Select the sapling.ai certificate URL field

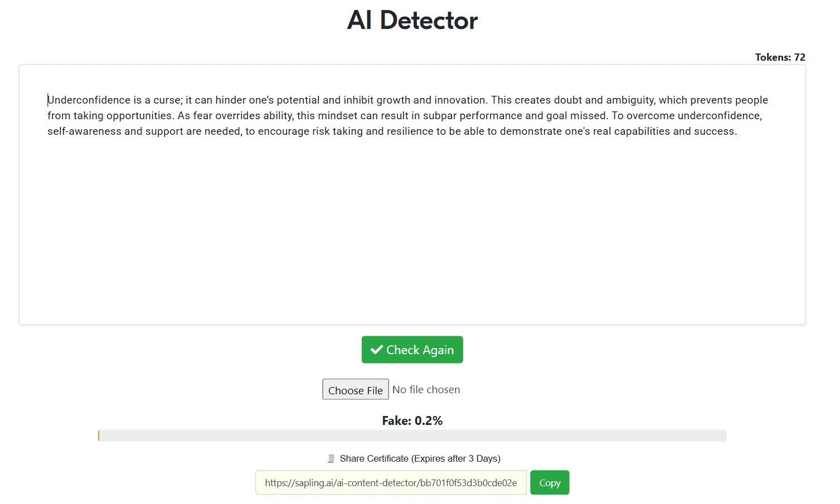click(x=391, y=483)
